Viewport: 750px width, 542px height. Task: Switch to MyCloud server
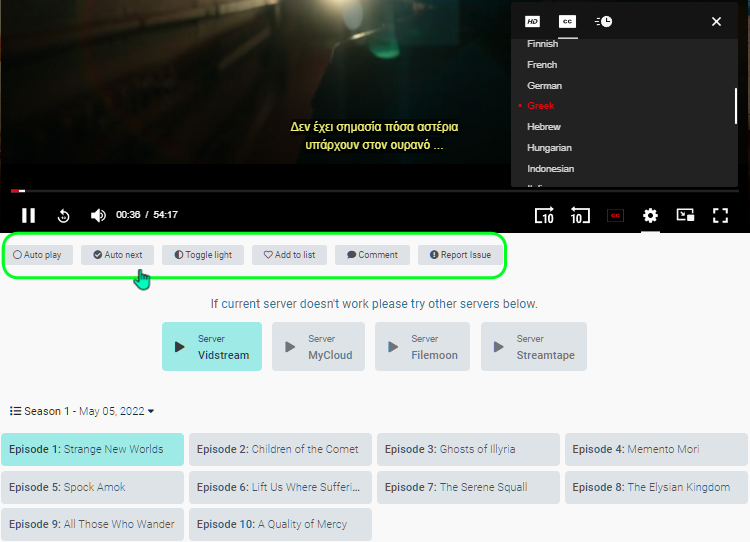[319, 346]
